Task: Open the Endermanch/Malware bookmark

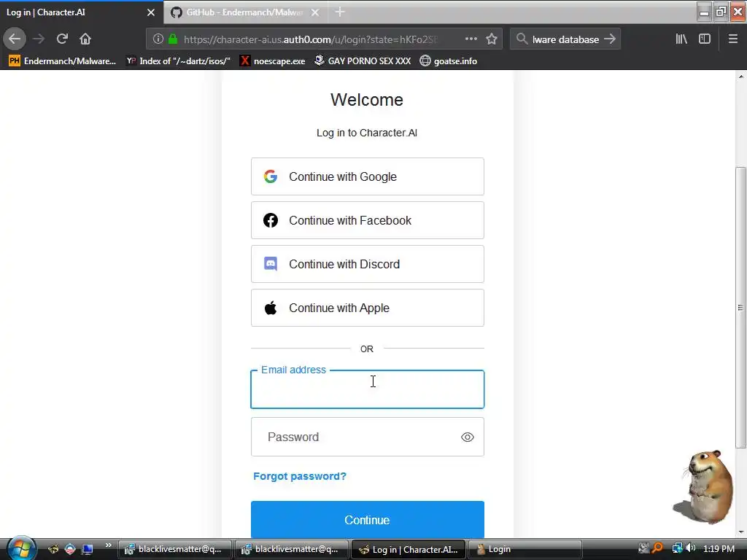Action: click(x=63, y=61)
